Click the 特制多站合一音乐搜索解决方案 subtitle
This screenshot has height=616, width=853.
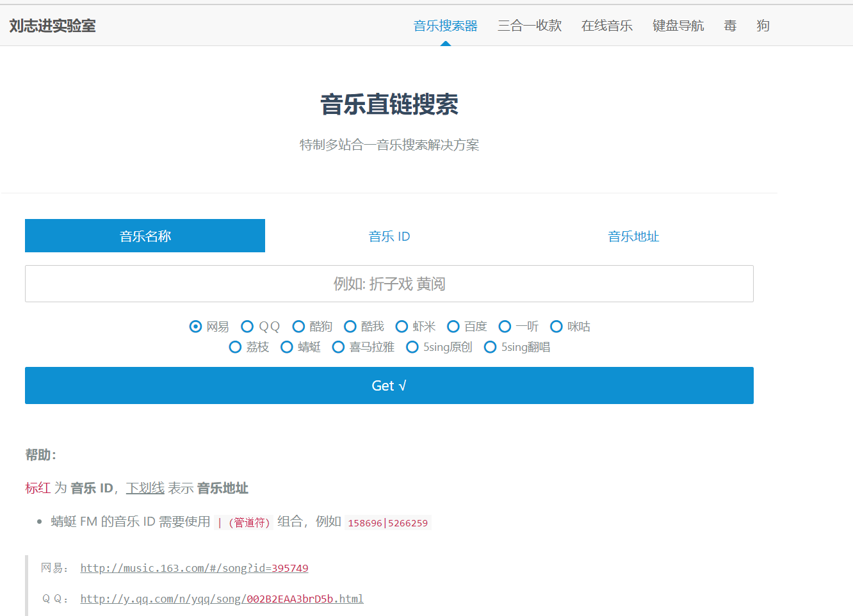coord(389,145)
